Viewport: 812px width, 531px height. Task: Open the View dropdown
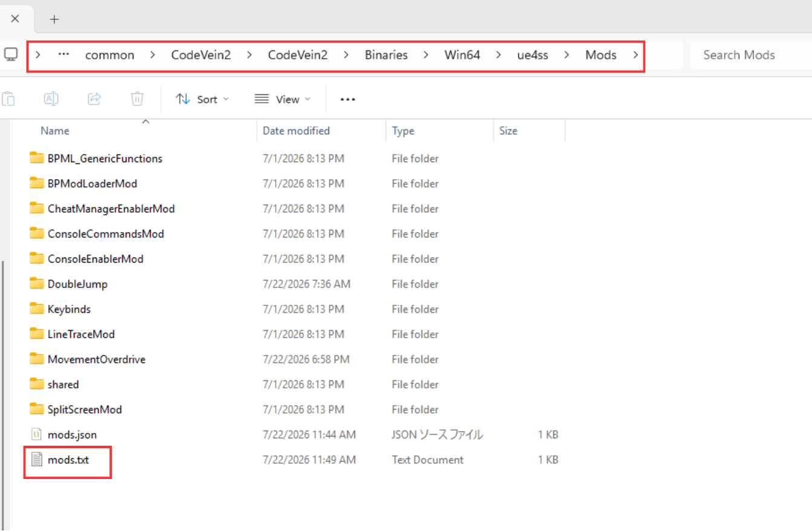point(282,99)
